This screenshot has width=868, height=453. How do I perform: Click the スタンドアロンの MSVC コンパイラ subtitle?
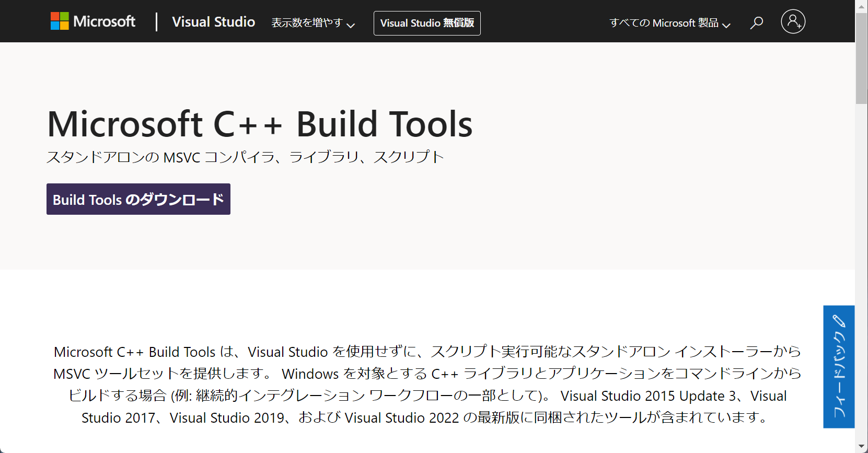(x=245, y=157)
